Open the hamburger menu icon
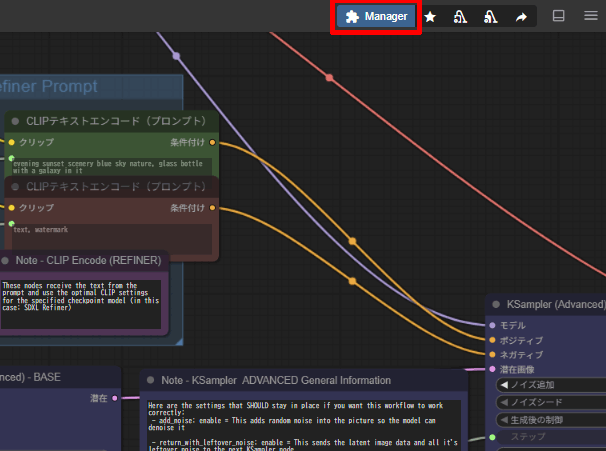 (591, 16)
